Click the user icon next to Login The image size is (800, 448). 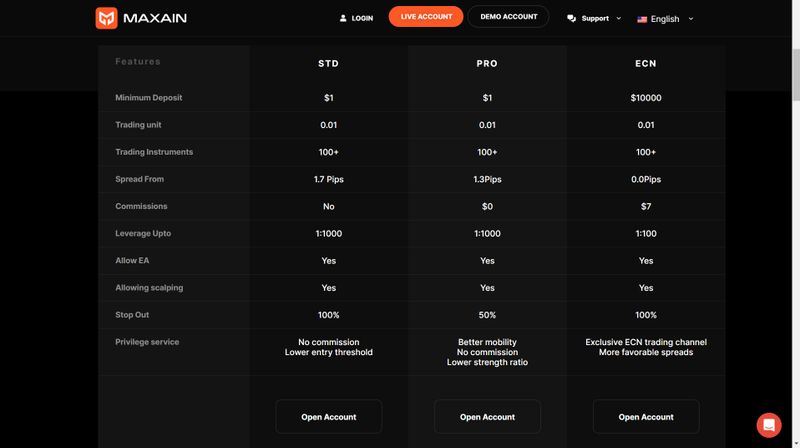tap(343, 18)
